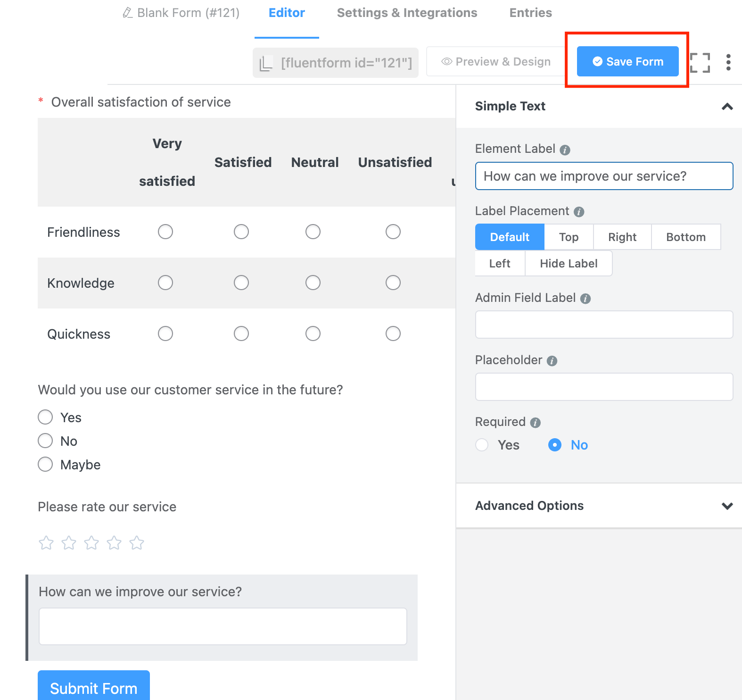The height and width of the screenshot is (700, 742).
Task: Click the Placeholder text input field
Action: click(604, 387)
